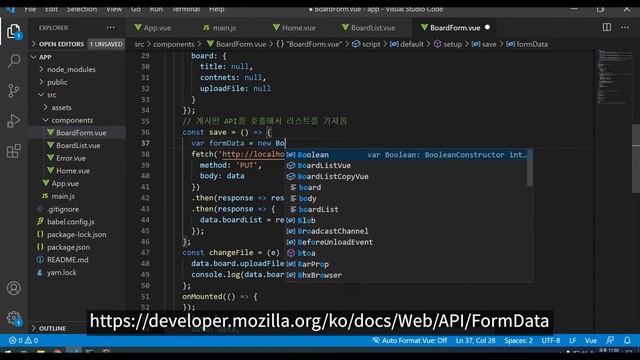
Task: Click the 'setup' breadcrumb item
Action: point(448,44)
